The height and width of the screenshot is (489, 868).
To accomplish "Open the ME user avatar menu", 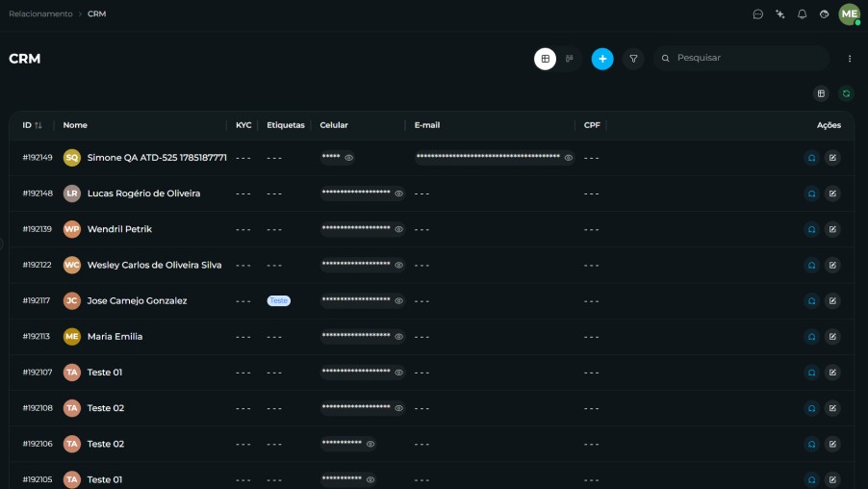I will (850, 14).
